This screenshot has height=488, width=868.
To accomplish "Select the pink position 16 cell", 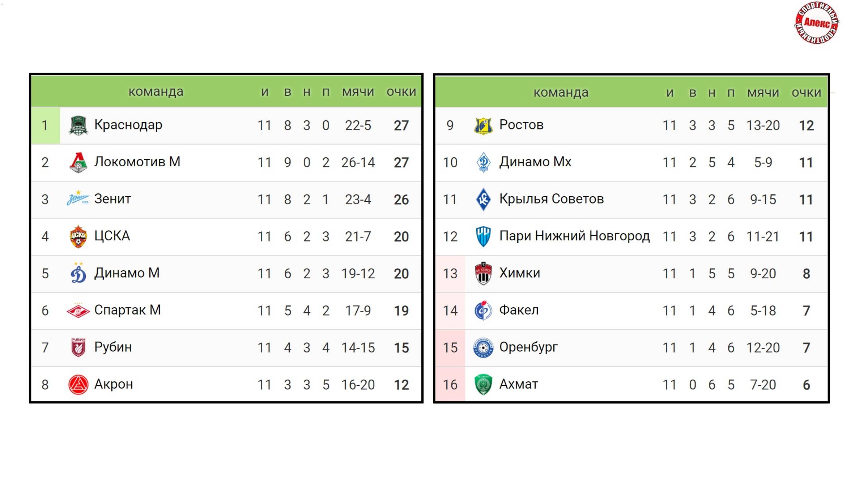I will click(450, 385).
